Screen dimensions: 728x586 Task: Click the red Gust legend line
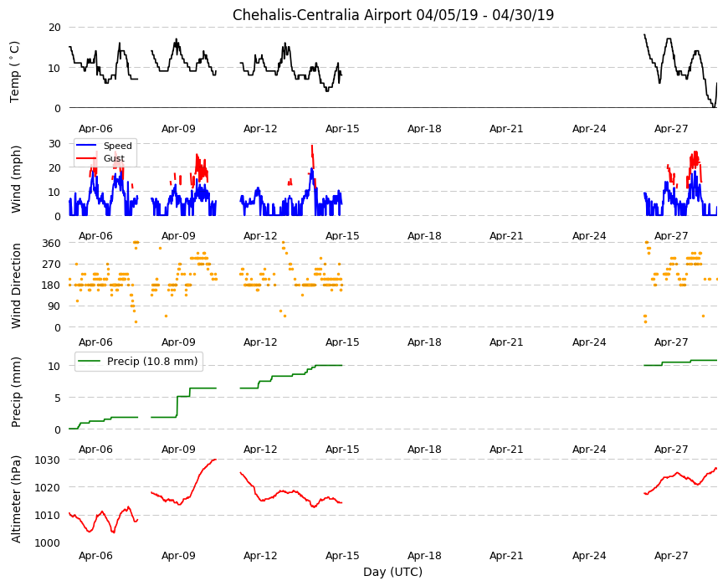pyautogui.click(x=86, y=158)
